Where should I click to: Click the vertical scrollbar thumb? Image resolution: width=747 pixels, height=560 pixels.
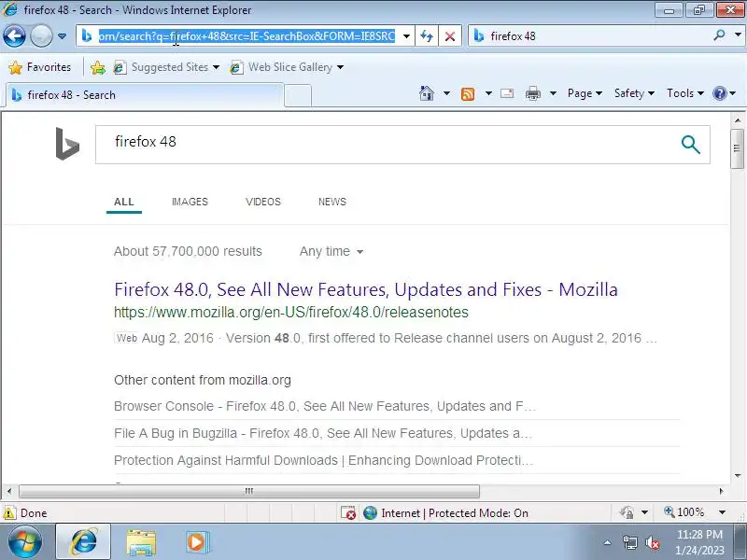(x=737, y=148)
